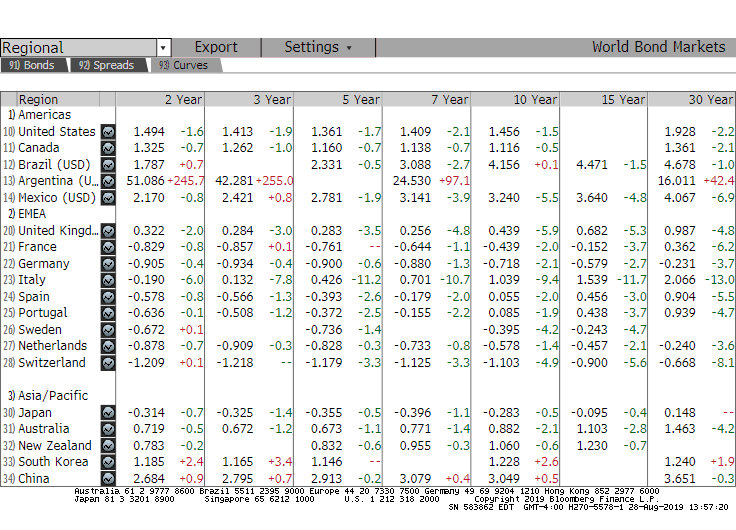This screenshot has width=736, height=530.
Task: Select the Switzerland row label
Action: (x=52, y=363)
